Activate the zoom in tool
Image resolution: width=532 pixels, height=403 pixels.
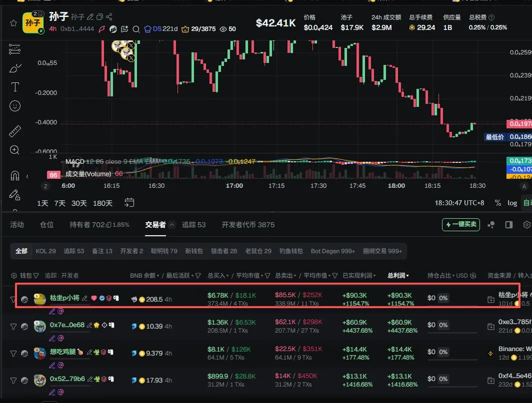click(x=14, y=150)
